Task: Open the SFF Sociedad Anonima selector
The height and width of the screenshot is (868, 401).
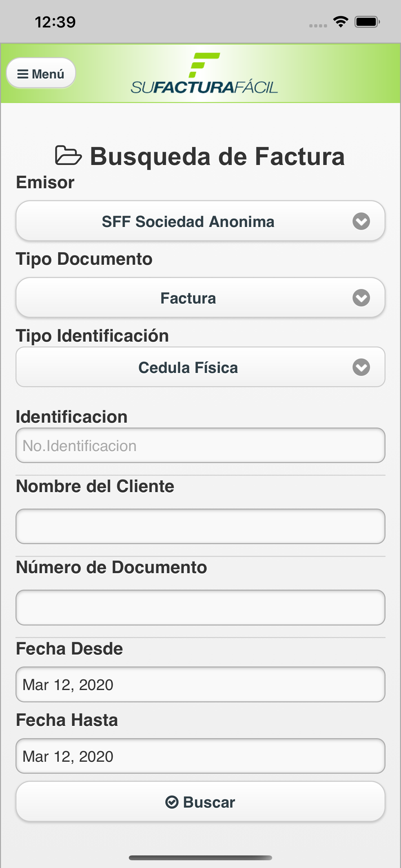Action: click(200, 221)
